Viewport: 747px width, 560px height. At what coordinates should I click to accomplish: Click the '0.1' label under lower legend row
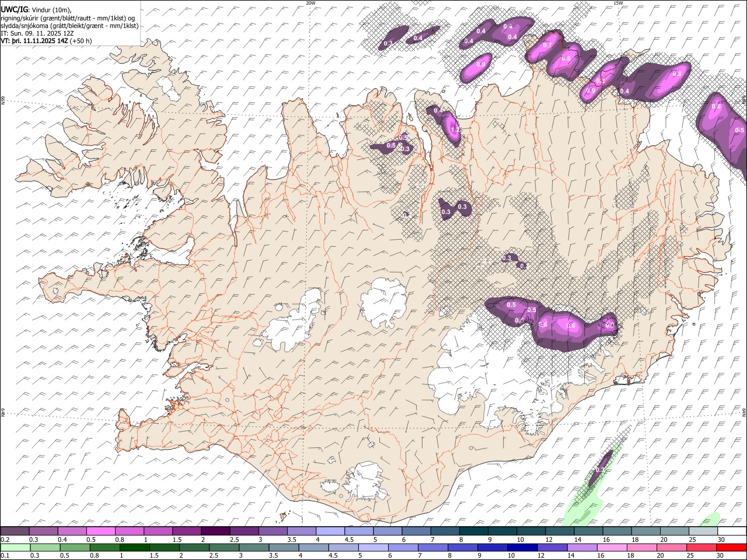coord(5,556)
